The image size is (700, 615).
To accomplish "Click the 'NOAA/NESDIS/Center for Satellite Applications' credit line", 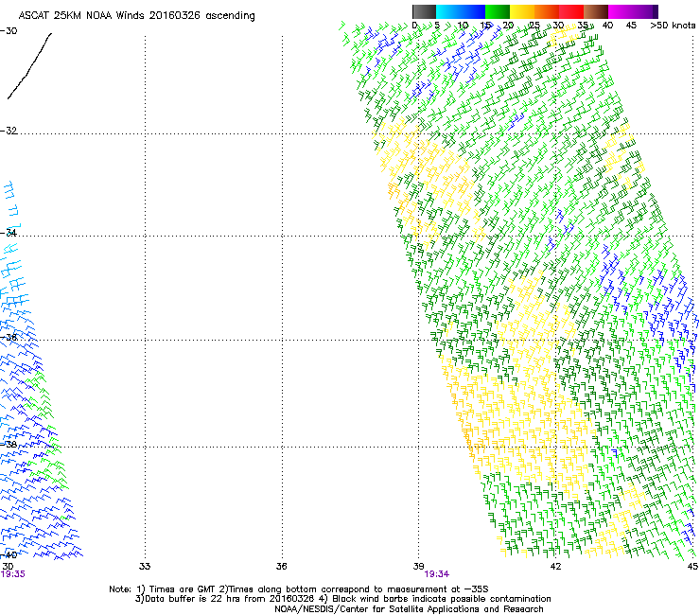I will tap(409, 609).
